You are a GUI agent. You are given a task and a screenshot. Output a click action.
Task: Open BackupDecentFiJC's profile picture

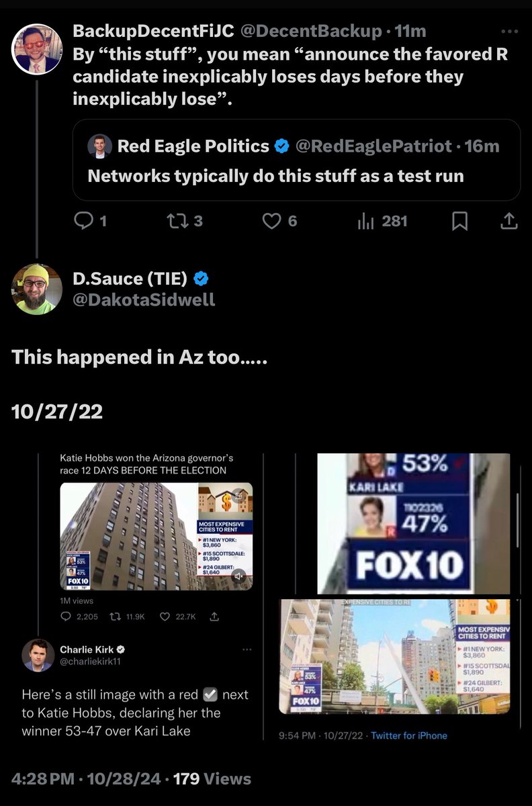tap(38, 49)
